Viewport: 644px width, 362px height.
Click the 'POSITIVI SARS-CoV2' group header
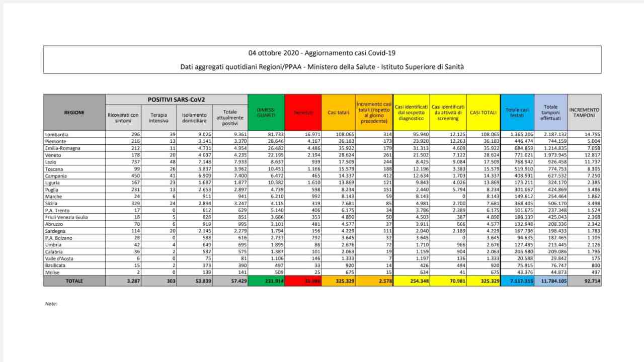click(x=177, y=100)
